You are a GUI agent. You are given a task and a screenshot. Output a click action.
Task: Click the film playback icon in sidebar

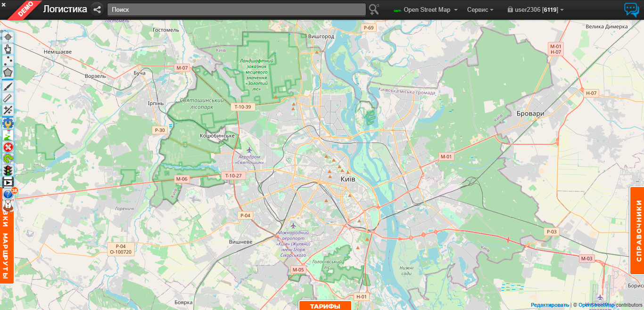[x=7, y=182]
